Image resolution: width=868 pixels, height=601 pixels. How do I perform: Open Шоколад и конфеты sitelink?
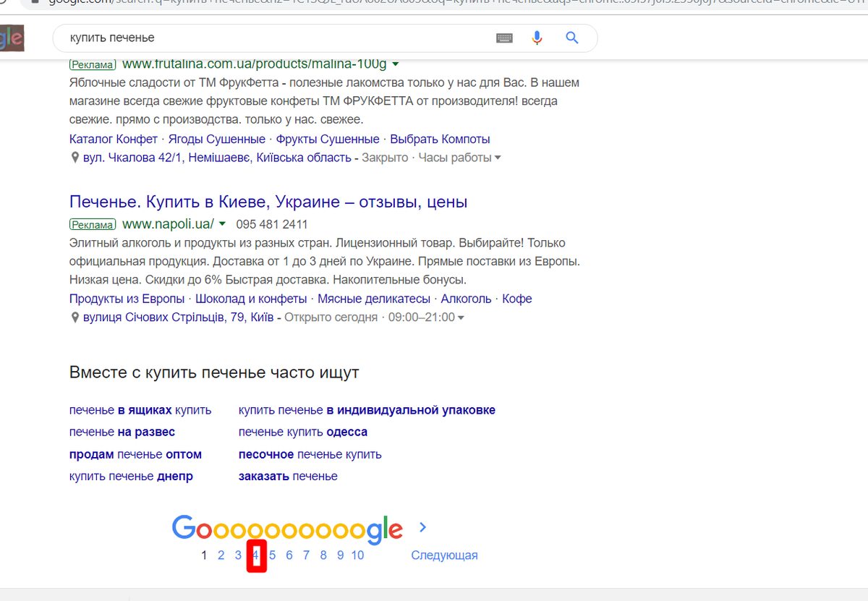click(251, 299)
